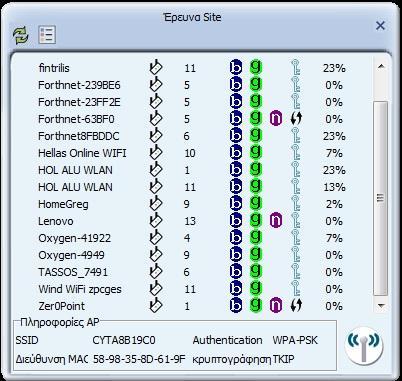Select the Zer0Point network
Screen dimensions: 402x381
[x=62, y=306]
